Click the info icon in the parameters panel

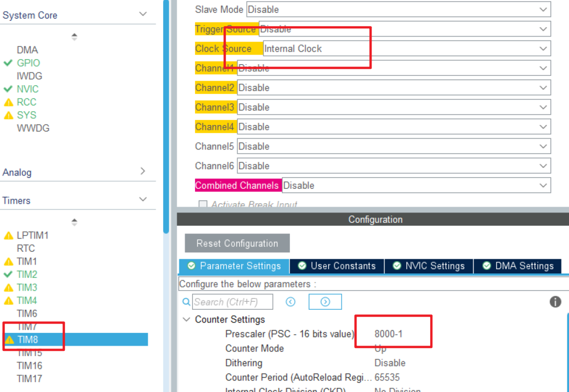555,302
